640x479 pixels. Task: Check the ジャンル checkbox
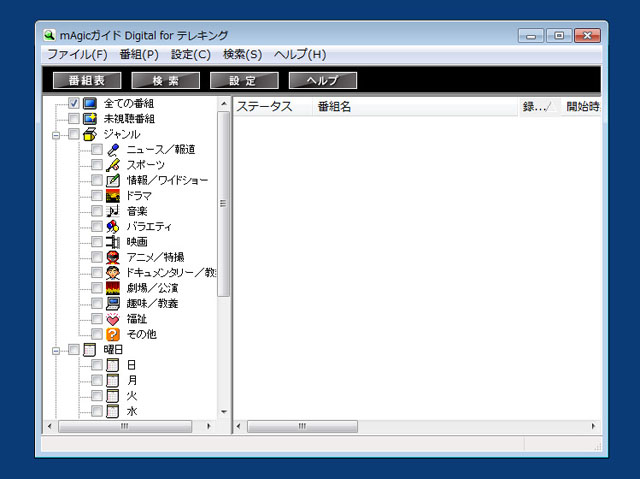74,134
